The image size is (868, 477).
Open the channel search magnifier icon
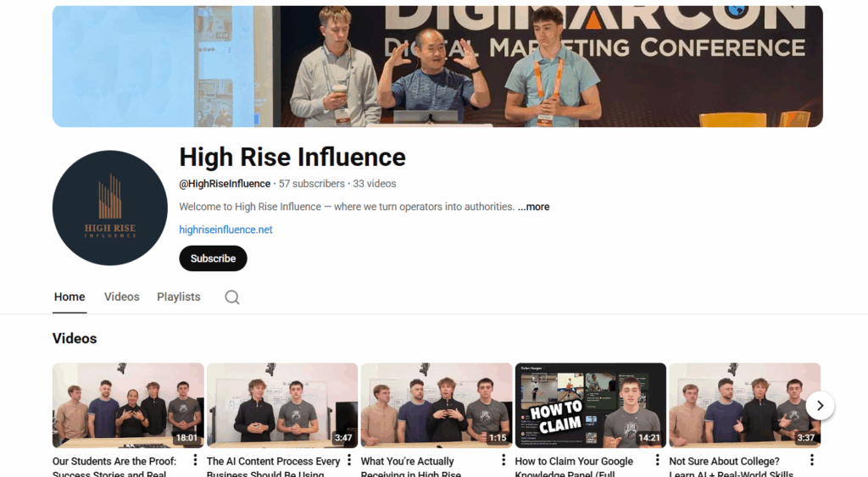coord(232,297)
